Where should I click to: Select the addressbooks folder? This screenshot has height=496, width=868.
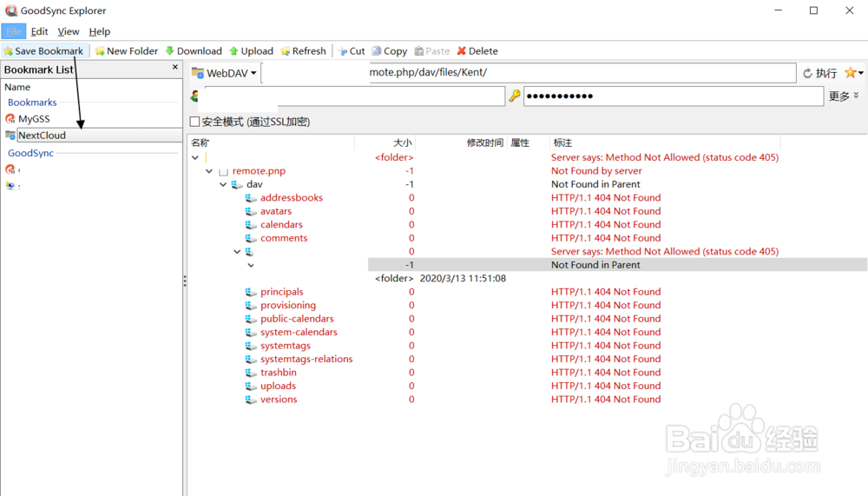coord(291,198)
